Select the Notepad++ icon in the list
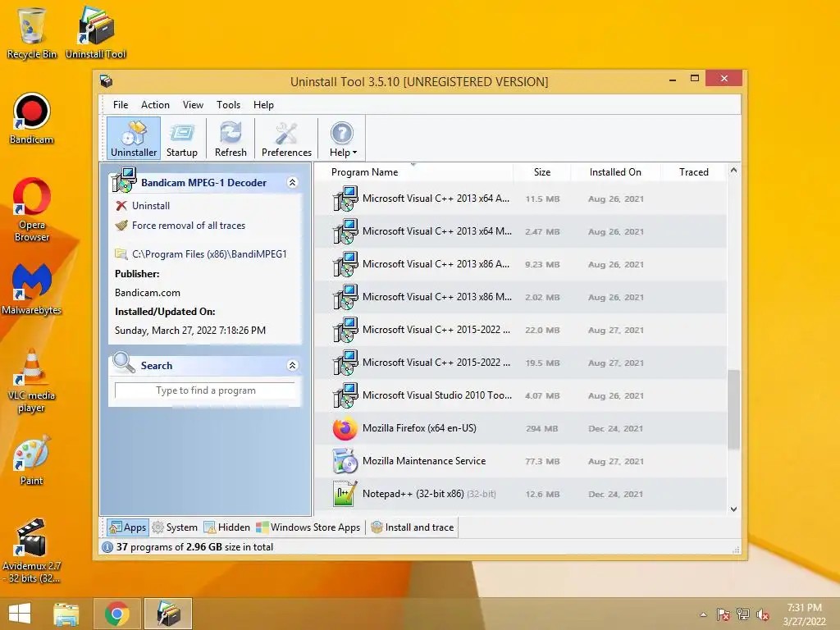 (x=345, y=494)
